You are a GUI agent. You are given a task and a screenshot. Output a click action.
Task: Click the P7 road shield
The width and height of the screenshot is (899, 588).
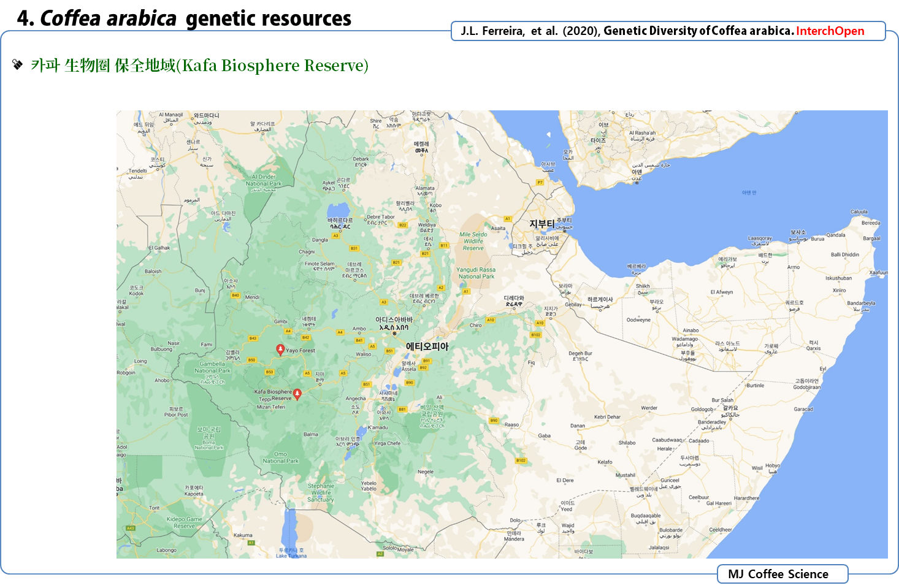tap(540, 182)
